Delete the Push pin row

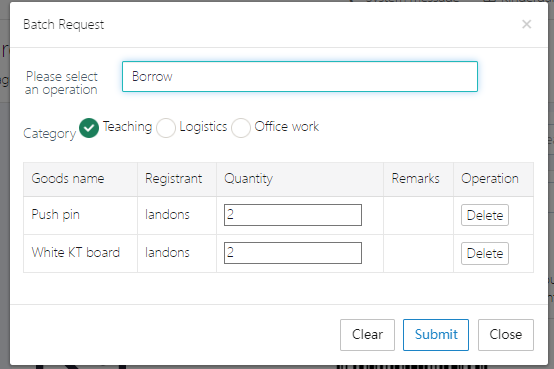[x=485, y=215]
